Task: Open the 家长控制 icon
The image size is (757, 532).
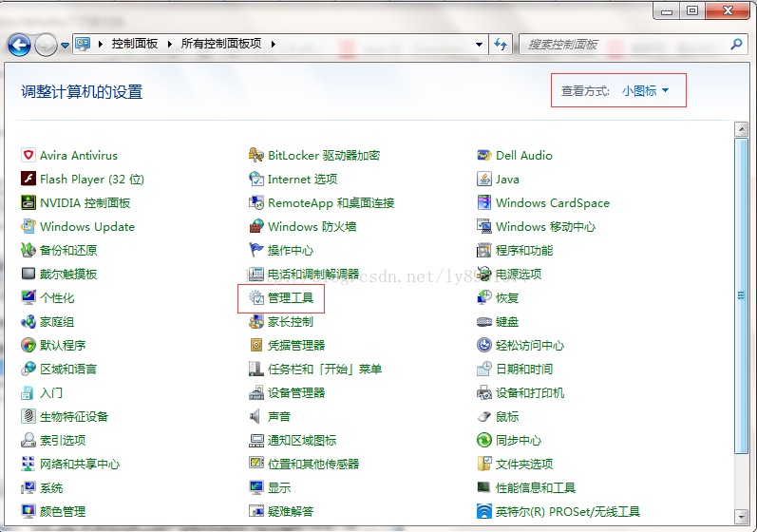Action: pos(256,321)
